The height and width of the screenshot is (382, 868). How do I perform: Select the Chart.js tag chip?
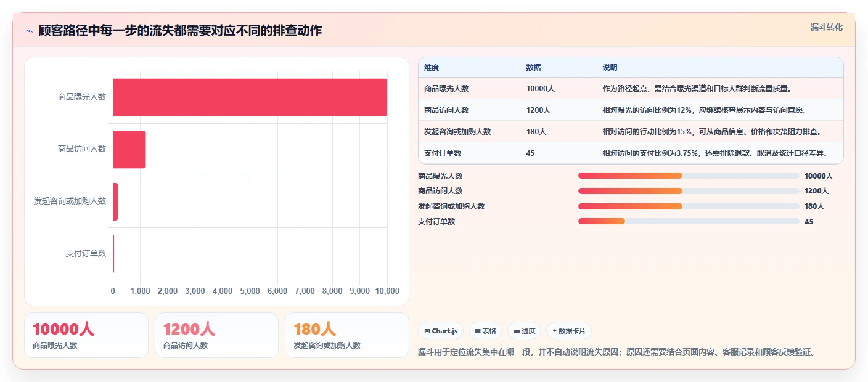(441, 331)
